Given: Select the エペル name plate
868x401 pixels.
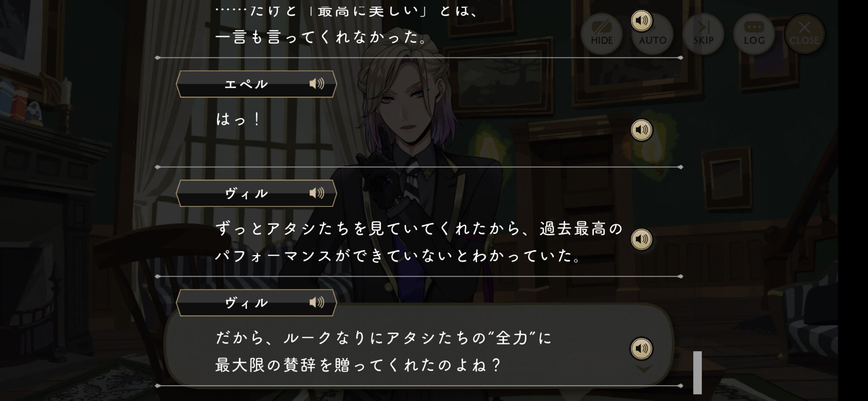Looking at the screenshot, I should point(256,84).
